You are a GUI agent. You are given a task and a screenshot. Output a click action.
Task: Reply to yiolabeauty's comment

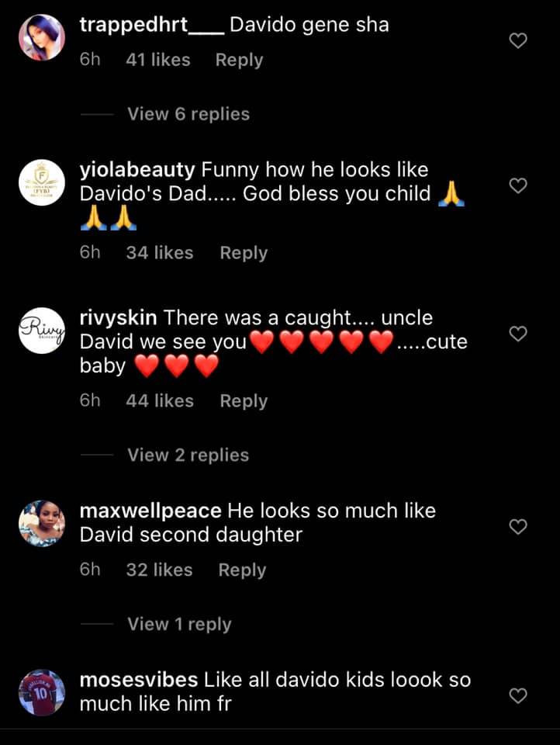coord(244,253)
